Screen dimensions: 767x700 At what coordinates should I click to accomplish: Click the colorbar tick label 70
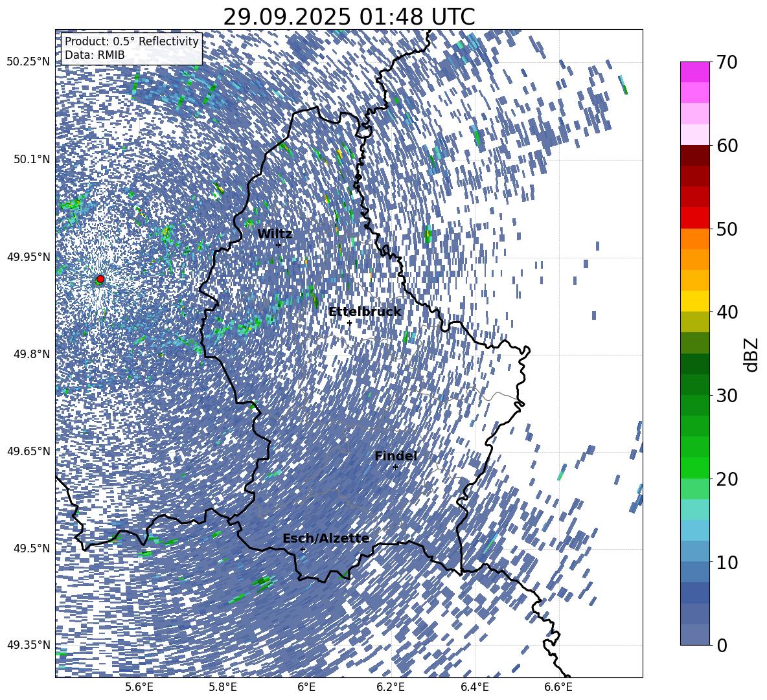[x=727, y=62]
